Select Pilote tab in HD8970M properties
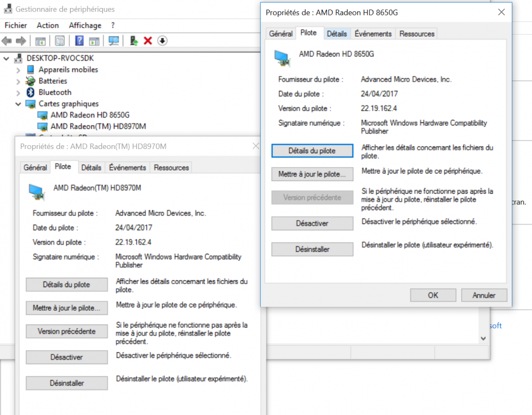 click(x=63, y=167)
